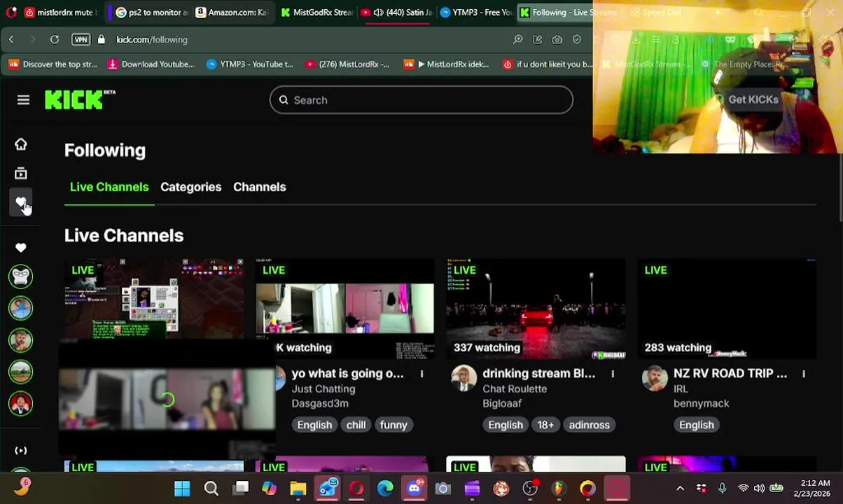Screen dimensions: 843x504
Task: Click the site padlock icon
Action: click(101, 40)
